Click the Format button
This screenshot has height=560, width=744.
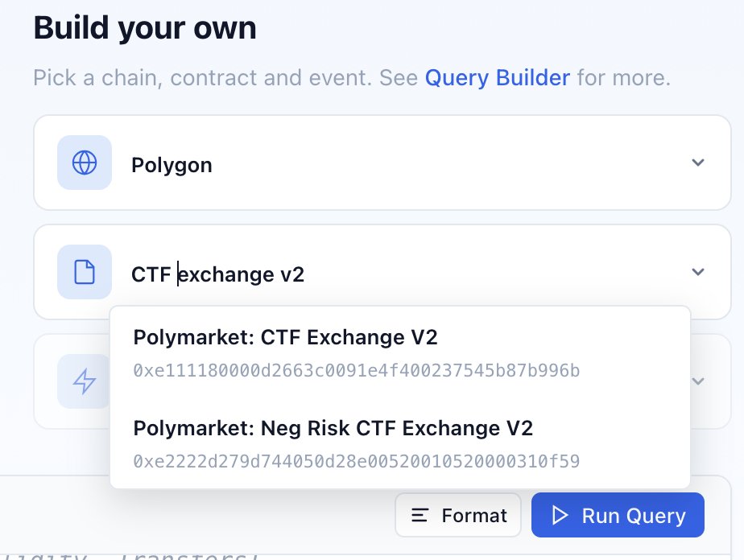(x=458, y=515)
